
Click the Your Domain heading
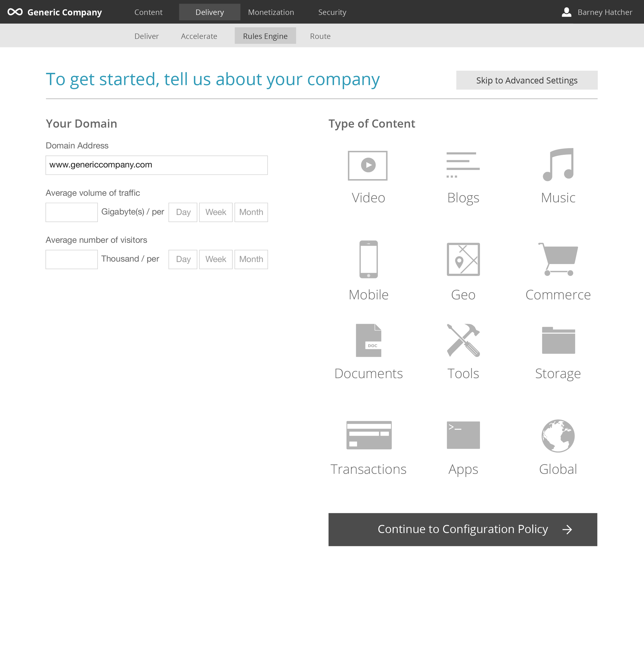coord(81,124)
